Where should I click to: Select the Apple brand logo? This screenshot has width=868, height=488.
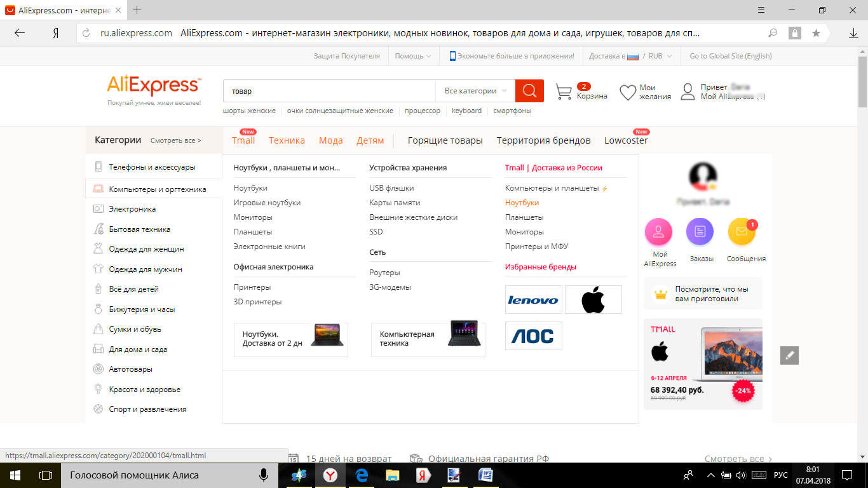pyautogui.click(x=593, y=300)
